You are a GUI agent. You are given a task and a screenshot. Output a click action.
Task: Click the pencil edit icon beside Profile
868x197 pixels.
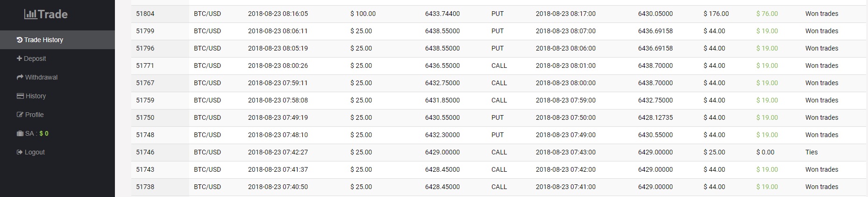(20, 115)
